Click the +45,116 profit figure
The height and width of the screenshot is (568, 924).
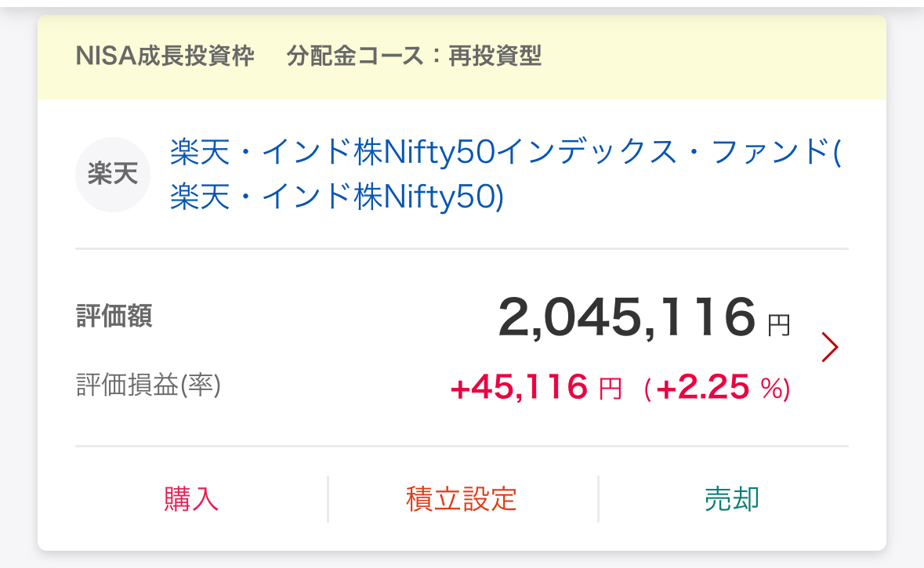[519, 387]
